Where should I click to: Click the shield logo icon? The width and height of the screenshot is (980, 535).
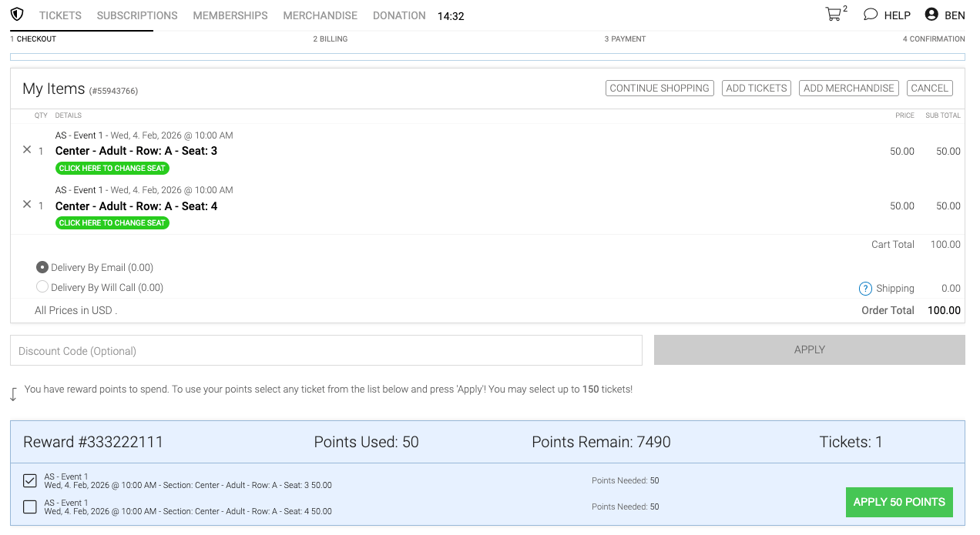(17, 15)
